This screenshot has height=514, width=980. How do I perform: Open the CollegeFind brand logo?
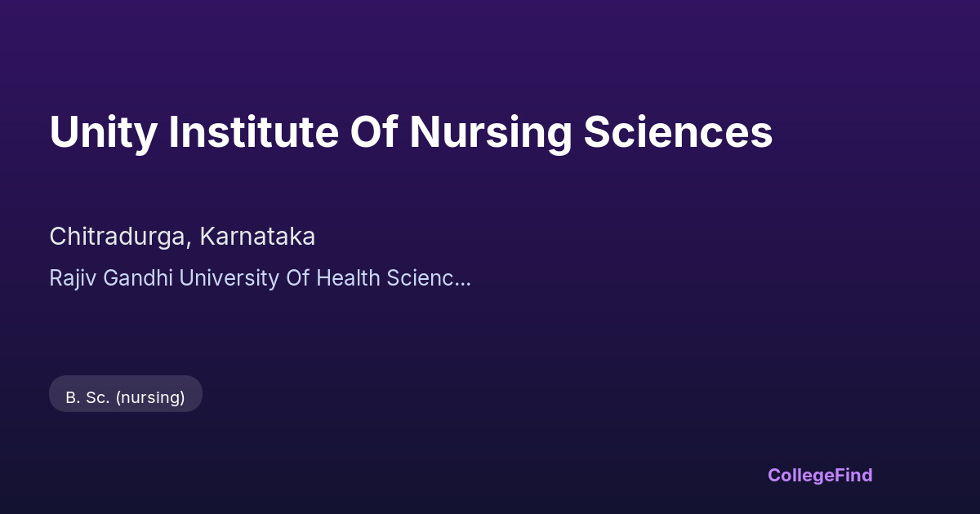(x=820, y=475)
